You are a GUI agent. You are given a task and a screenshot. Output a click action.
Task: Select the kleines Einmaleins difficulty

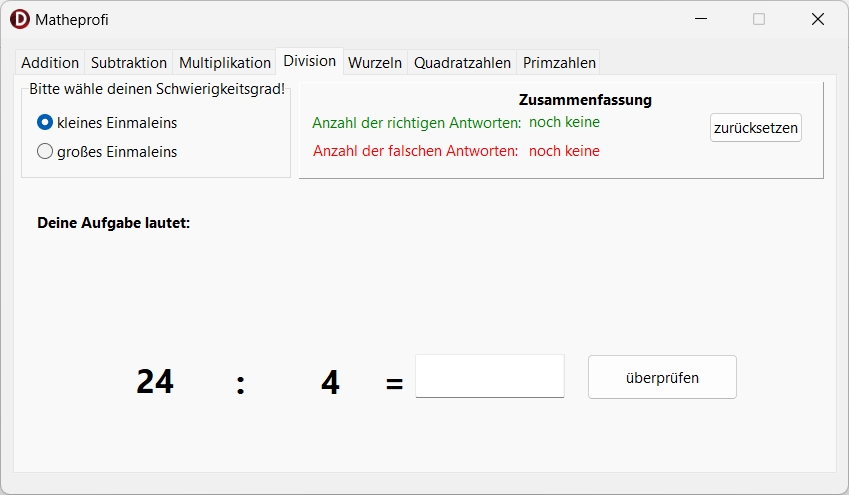coord(45,122)
